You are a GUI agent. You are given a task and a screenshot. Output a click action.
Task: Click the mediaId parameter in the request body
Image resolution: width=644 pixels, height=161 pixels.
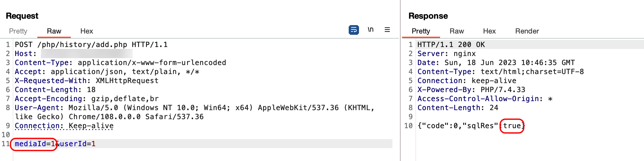point(31,144)
